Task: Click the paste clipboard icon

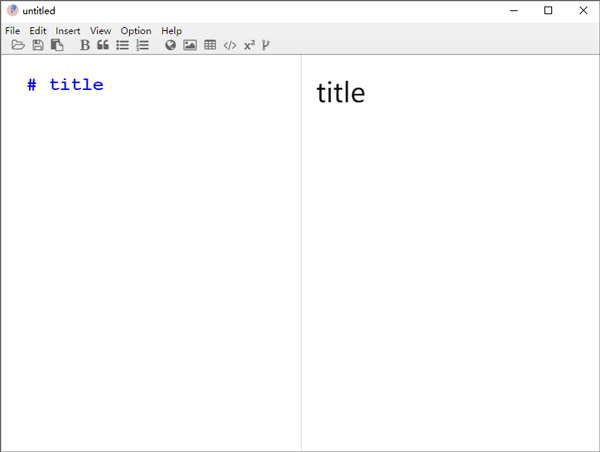Action: tap(57, 45)
